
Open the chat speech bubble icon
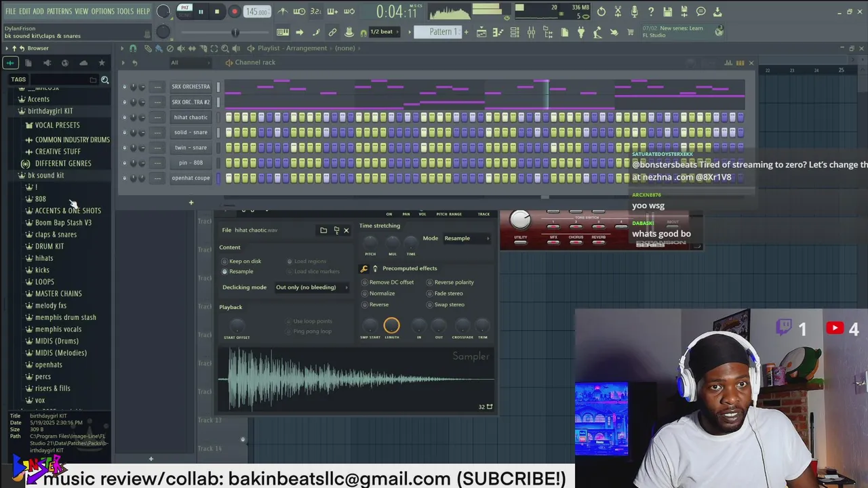(701, 12)
